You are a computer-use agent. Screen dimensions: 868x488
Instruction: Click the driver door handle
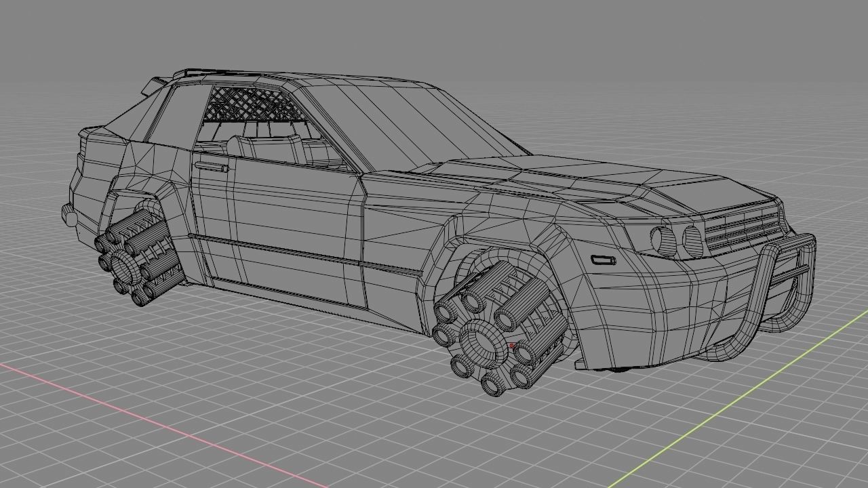211,166
